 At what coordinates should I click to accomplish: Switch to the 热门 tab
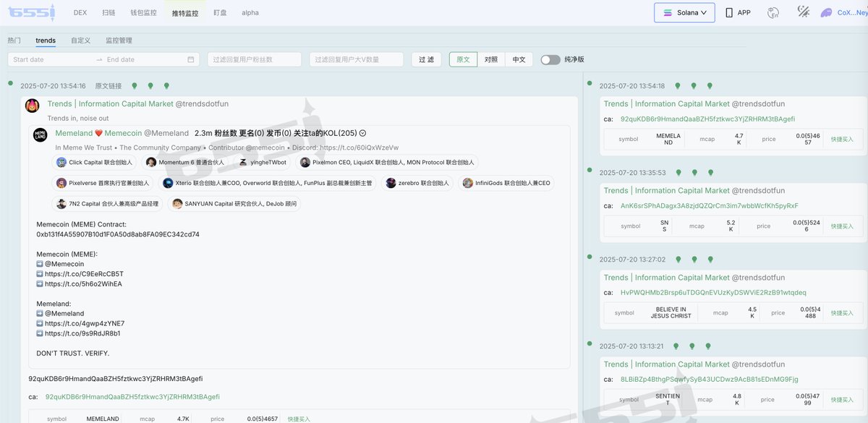(x=14, y=40)
